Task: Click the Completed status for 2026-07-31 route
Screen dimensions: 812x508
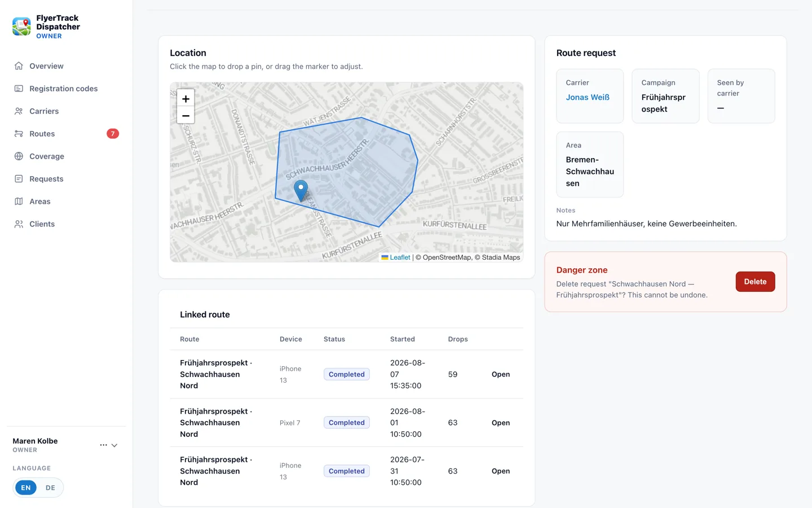Action: point(347,471)
